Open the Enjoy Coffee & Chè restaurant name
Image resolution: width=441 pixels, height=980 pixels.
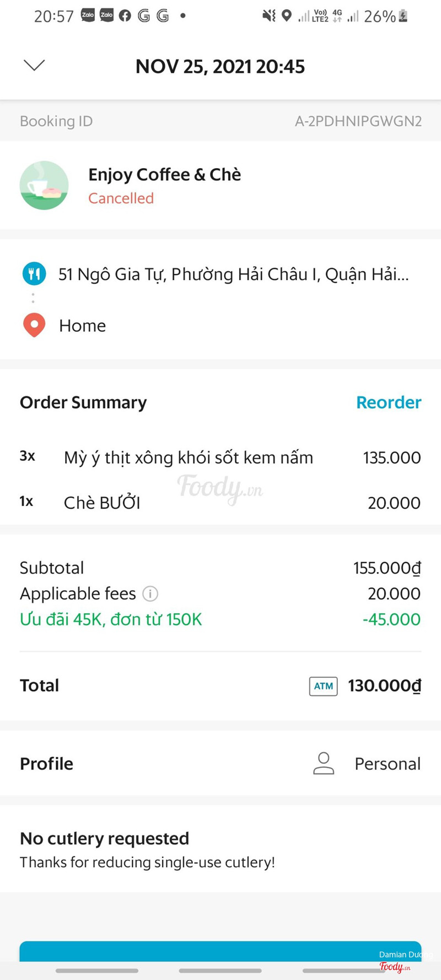pyautogui.click(x=164, y=175)
